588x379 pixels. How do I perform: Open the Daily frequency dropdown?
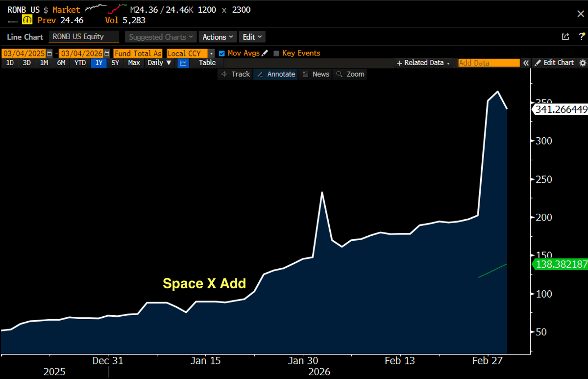click(x=159, y=63)
